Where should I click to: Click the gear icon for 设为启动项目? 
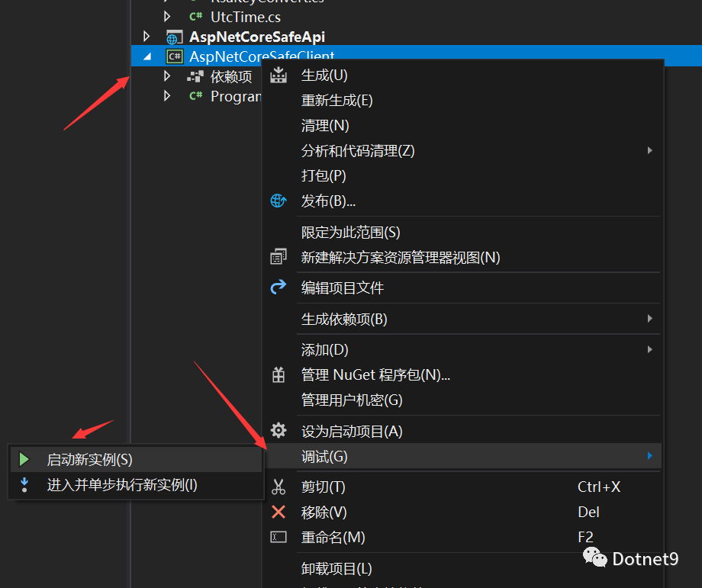click(x=279, y=431)
